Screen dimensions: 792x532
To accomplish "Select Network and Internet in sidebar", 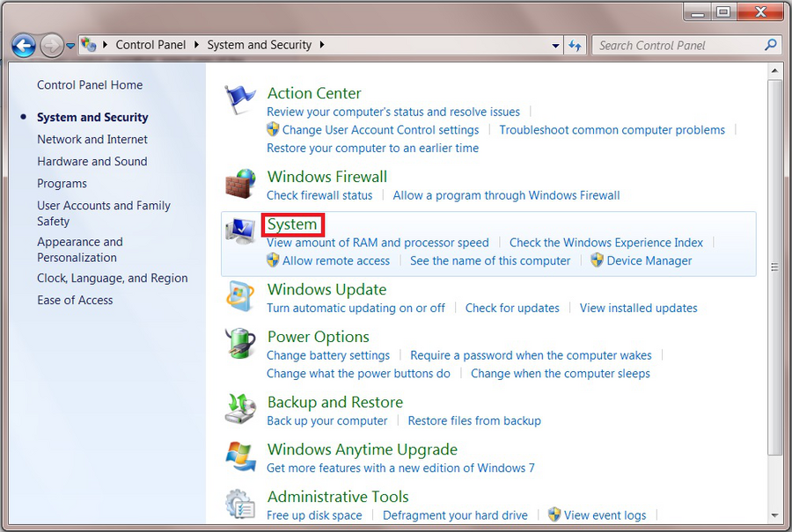I will (x=92, y=139).
